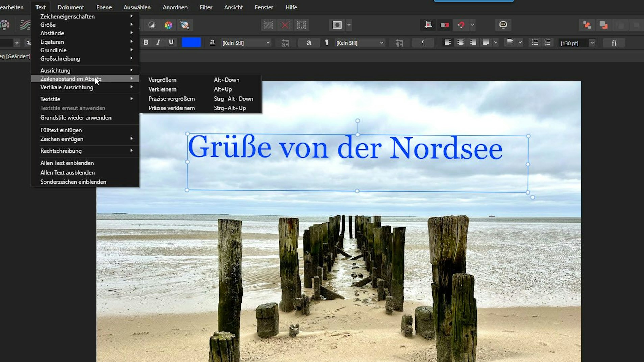Toggle paragraph marks visibility
The width and height of the screenshot is (644, 362).
pyautogui.click(x=423, y=43)
